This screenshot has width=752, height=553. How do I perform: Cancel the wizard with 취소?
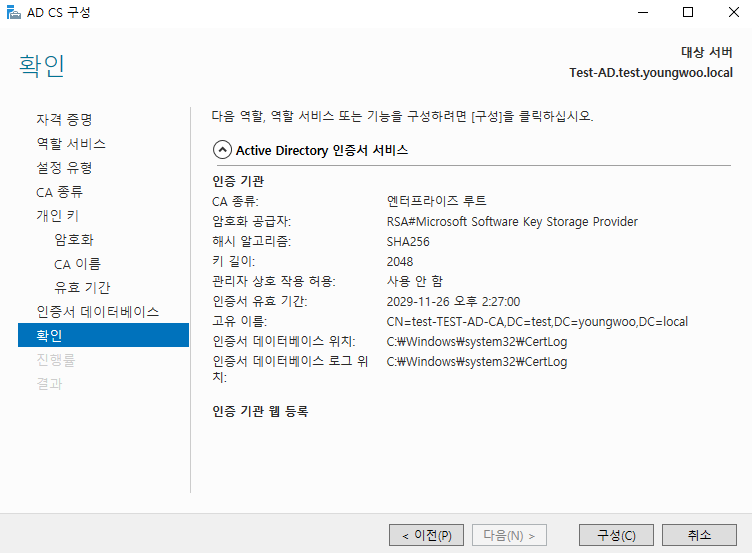click(699, 535)
